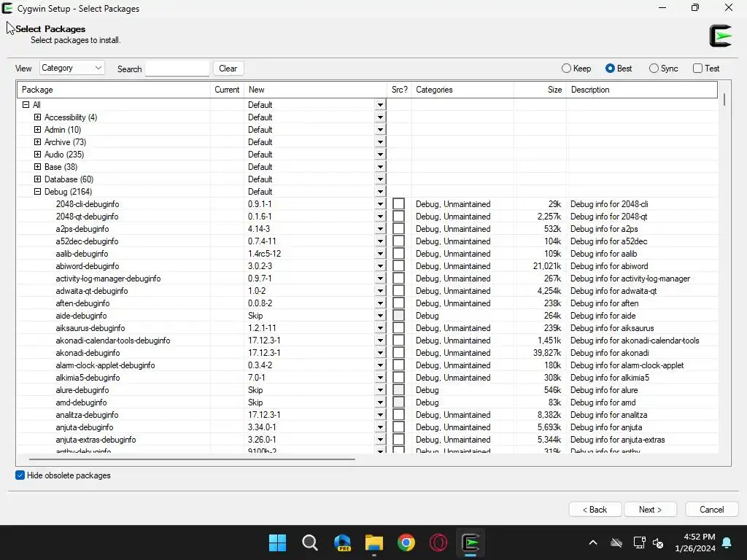The width and height of the screenshot is (747, 560).
Task: Select the adwaita-qt-debuginfo package row
Action: pyautogui.click(x=367, y=290)
